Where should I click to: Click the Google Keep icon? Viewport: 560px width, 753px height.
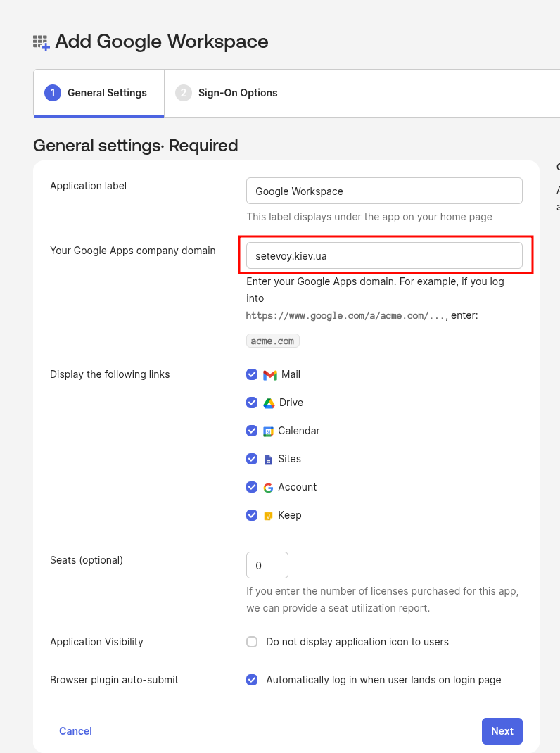coord(268,516)
